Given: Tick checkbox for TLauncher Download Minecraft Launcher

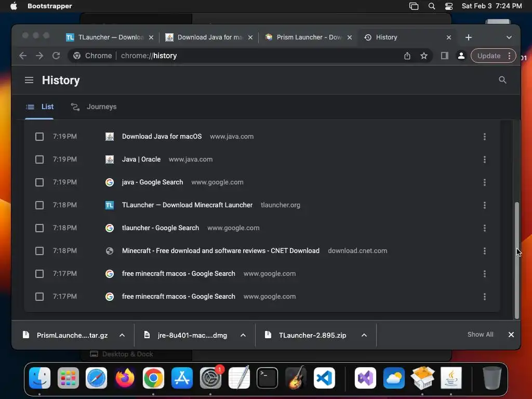Looking at the screenshot, I should (x=39, y=205).
